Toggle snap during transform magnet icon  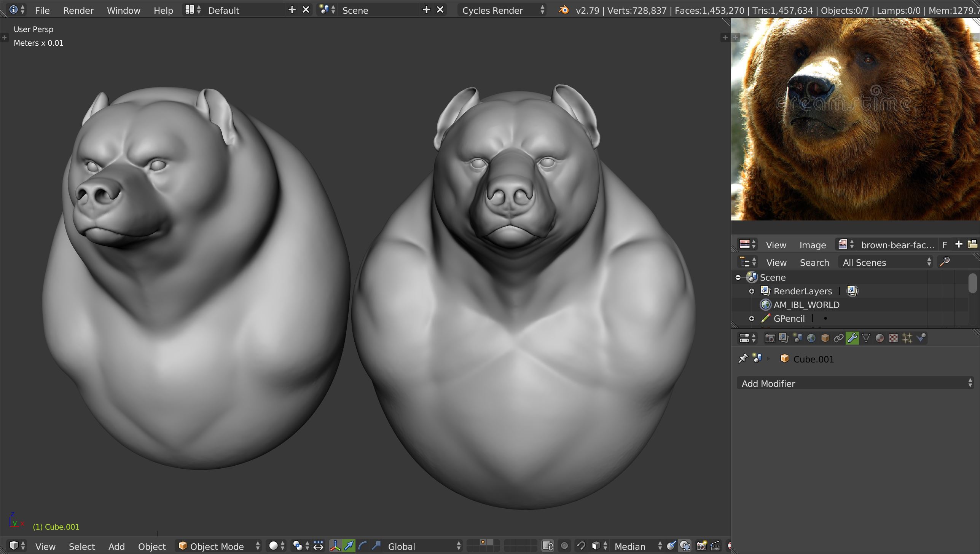click(x=581, y=546)
